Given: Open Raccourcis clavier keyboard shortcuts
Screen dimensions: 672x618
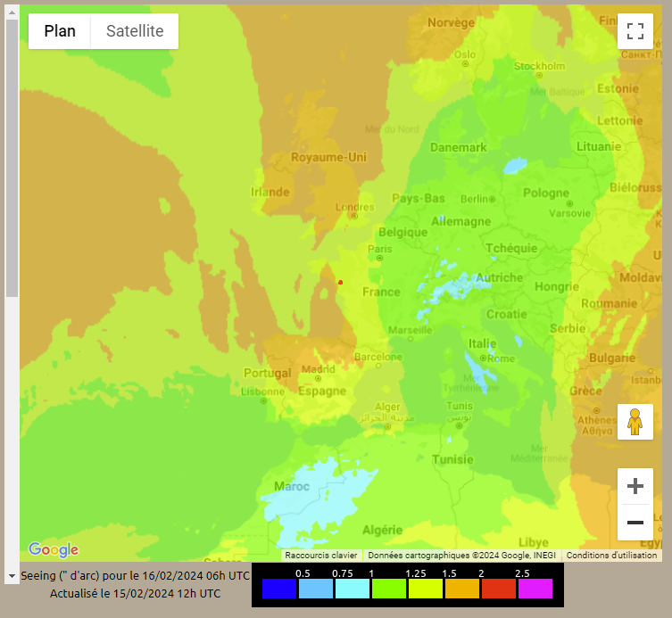Looking at the screenshot, I should point(321,556).
